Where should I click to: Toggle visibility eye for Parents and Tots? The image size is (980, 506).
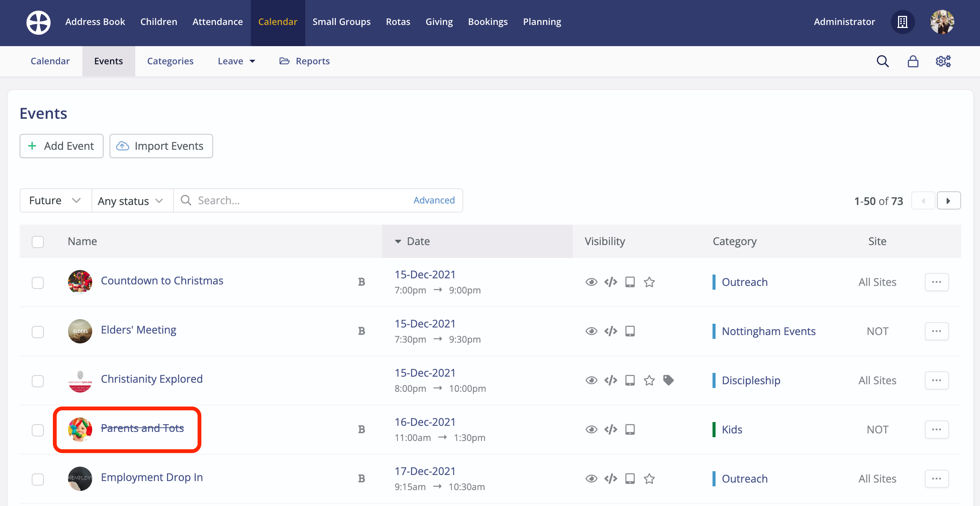coord(591,429)
